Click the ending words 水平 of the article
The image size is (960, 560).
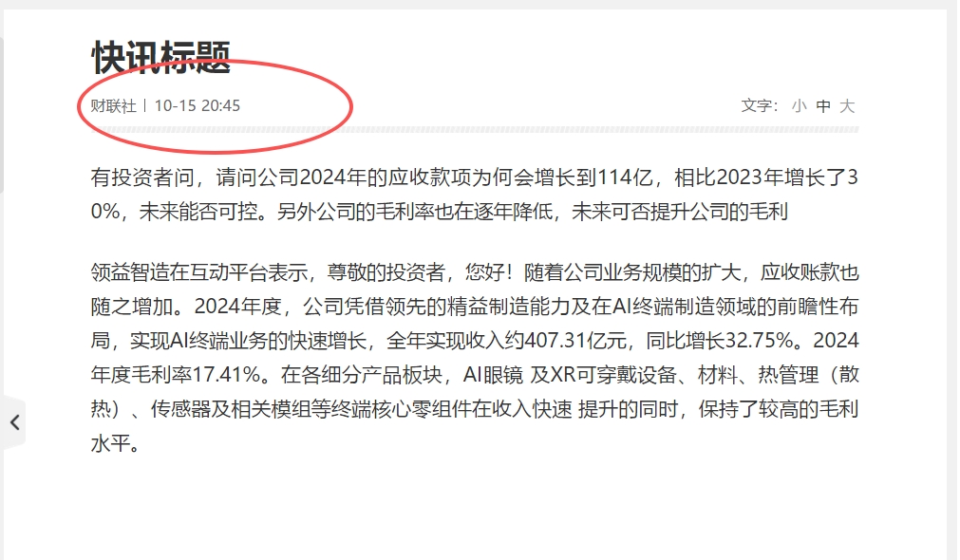tap(110, 443)
